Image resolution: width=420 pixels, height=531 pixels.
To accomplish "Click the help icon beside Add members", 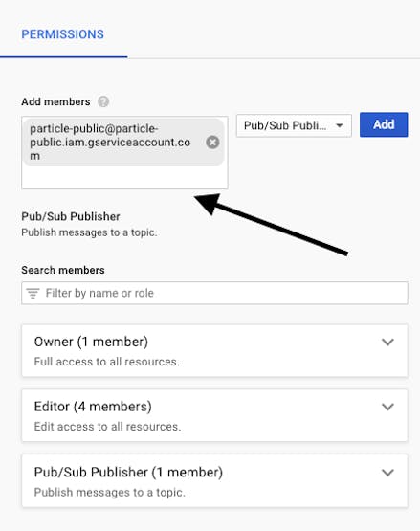I will pos(103,101).
